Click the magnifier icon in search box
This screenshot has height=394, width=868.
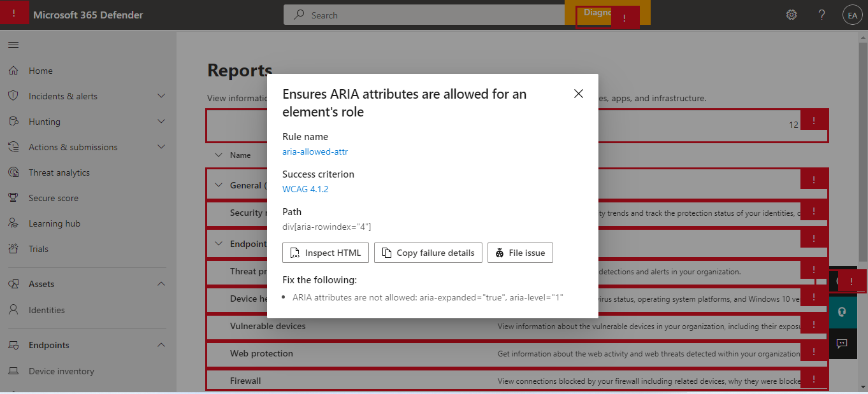pos(298,15)
